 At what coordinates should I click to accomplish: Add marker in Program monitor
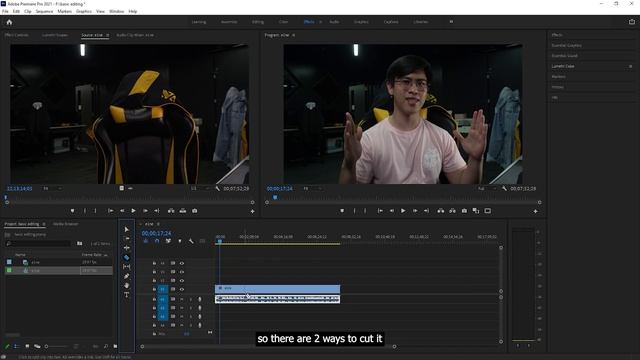[x=342, y=211]
